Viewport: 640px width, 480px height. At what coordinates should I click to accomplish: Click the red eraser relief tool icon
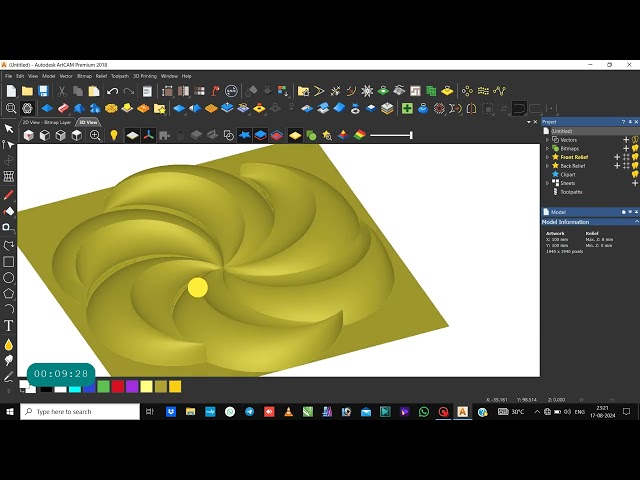(63, 108)
